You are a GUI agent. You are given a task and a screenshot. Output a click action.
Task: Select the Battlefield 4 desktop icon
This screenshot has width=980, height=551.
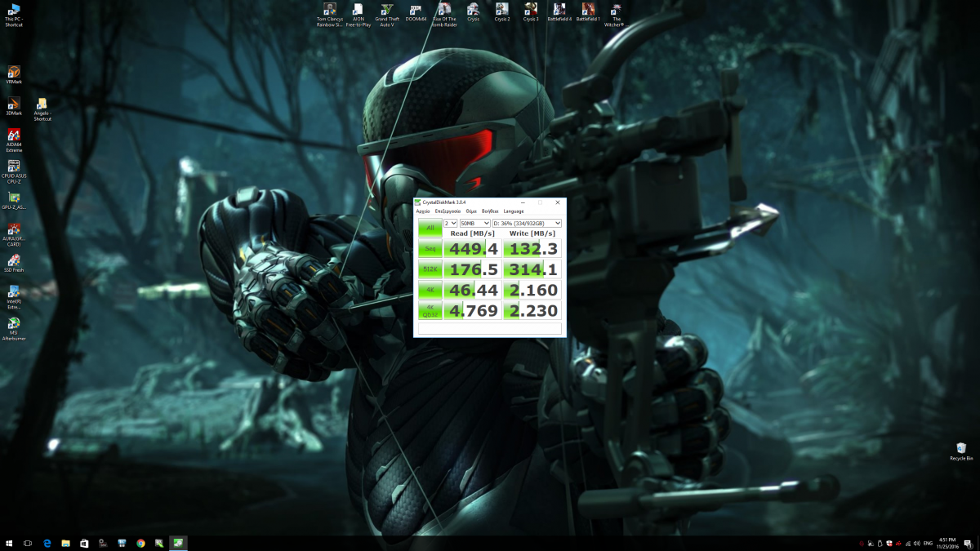tap(559, 12)
